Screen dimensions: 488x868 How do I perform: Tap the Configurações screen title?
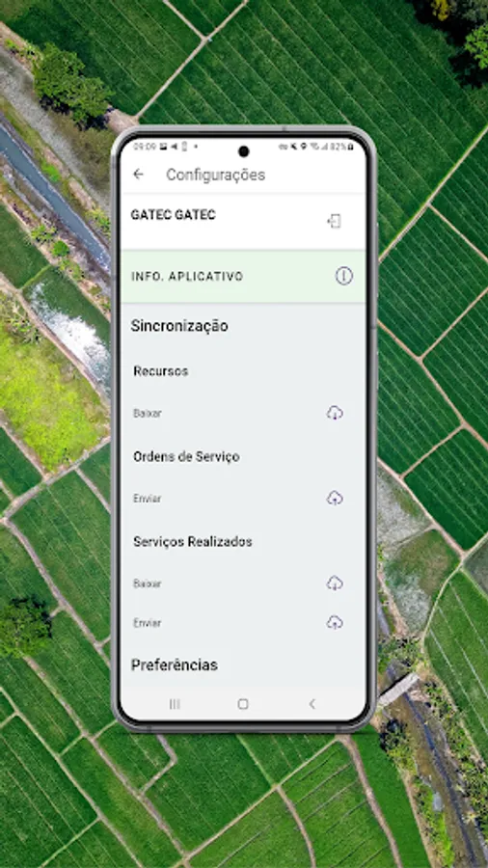coord(216,175)
